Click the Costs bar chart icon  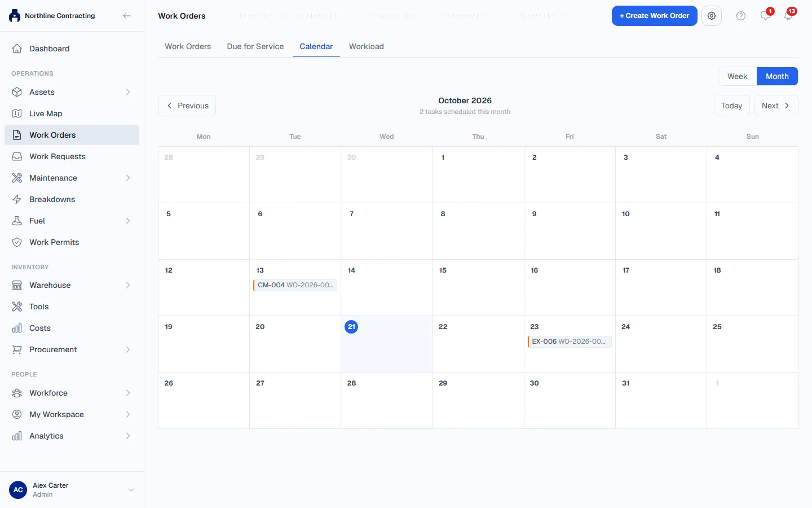point(17,328)
